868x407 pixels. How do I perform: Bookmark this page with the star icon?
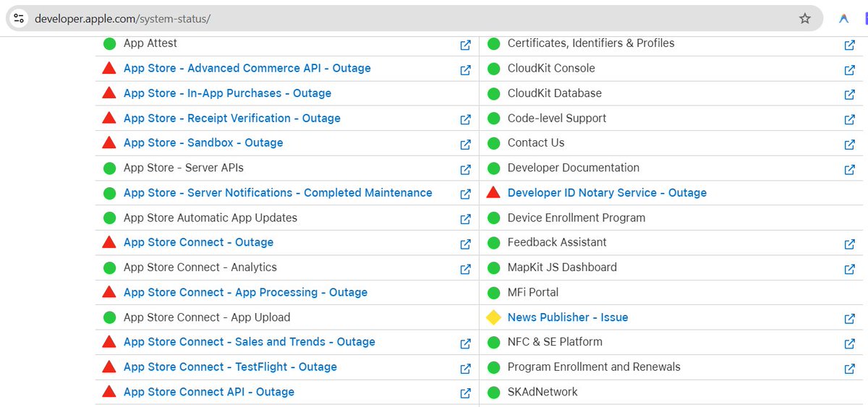(805, 18)
